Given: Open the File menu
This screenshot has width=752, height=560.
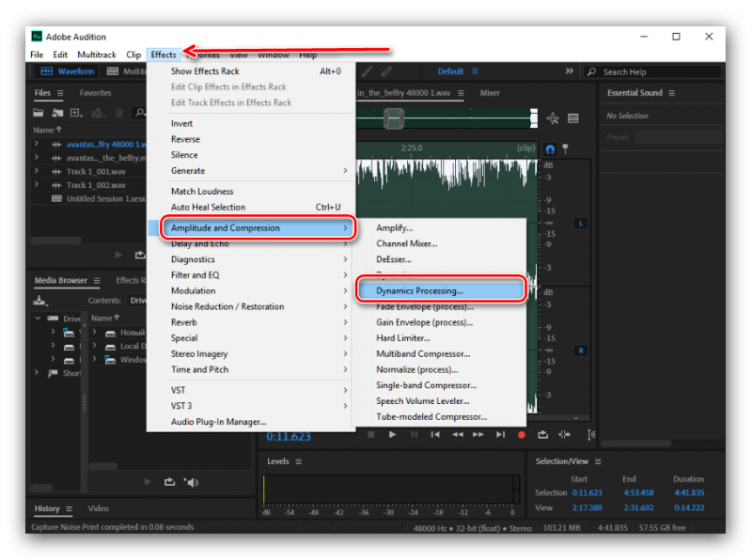Looking at the screenshot, I should pos(37,54).
